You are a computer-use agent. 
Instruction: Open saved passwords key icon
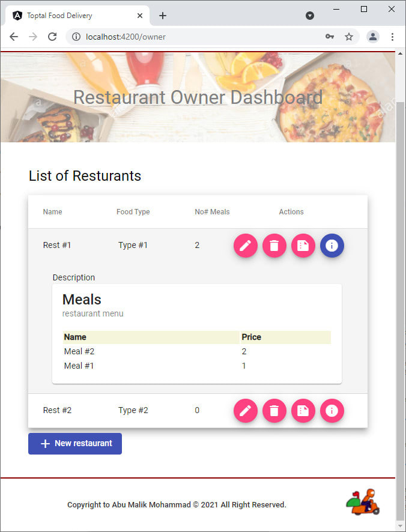click(330, 37)
